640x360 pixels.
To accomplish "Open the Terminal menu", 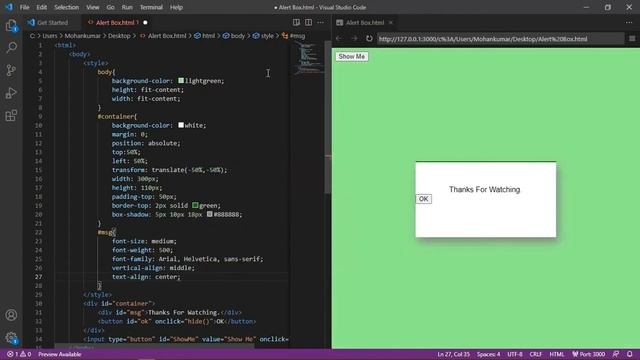I will 151,7.
